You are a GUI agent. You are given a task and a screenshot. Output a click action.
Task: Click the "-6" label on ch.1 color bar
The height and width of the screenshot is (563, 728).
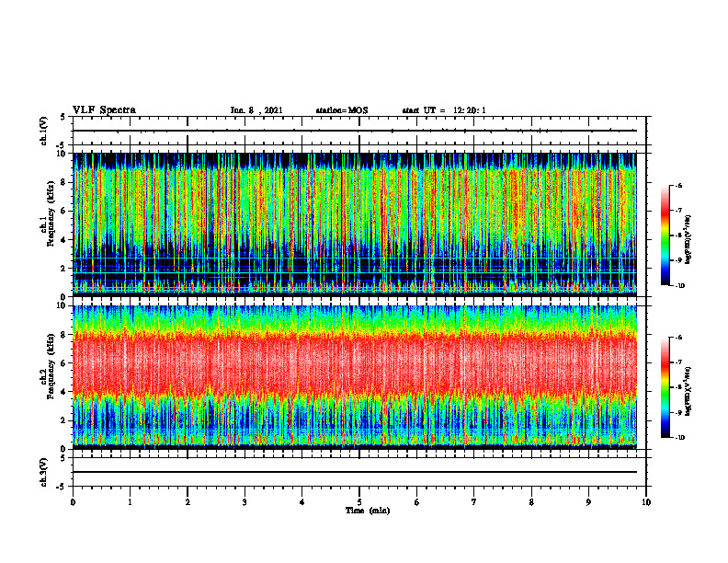click(x=678, y=185)
